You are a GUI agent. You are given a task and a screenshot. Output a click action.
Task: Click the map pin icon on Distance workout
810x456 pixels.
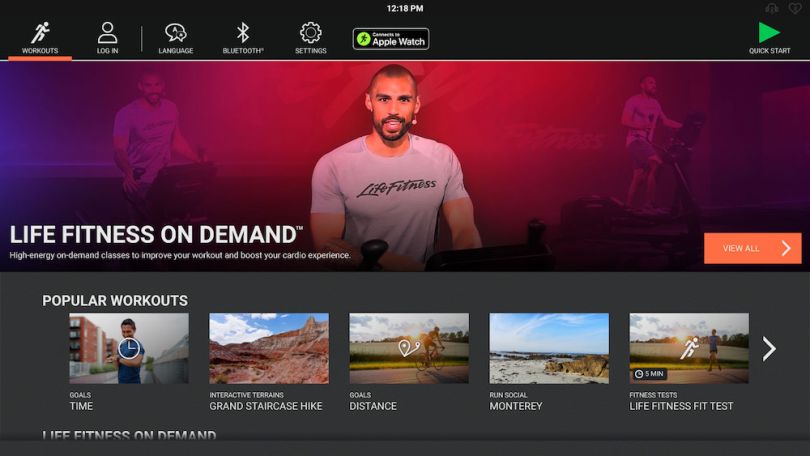click(408, 348)
